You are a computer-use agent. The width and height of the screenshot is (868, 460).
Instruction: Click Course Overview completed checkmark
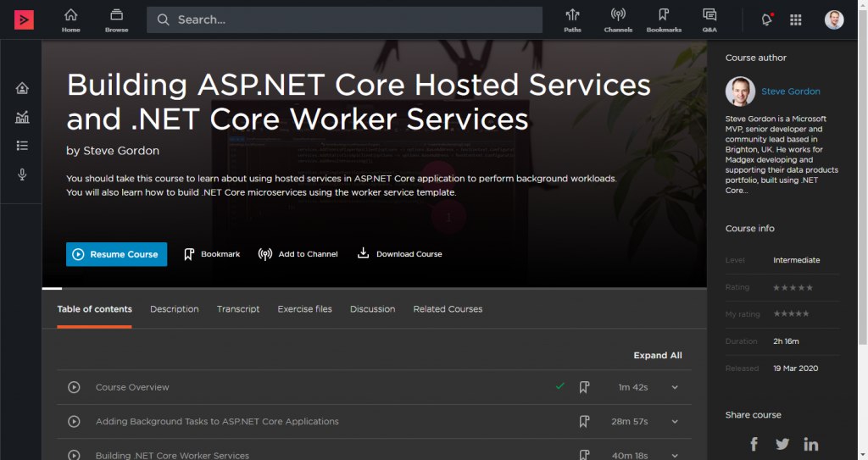point(560,385)
